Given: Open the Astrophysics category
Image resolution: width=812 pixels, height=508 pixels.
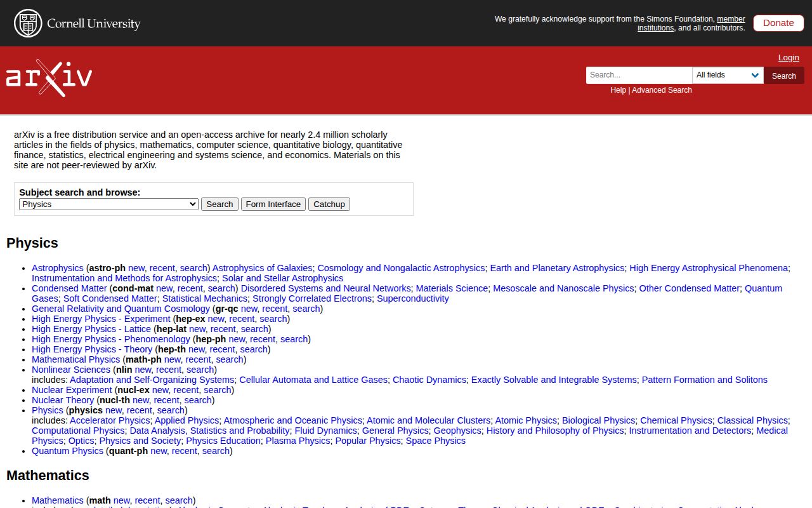Looking at the screenshot, I should (x=57, y=267).
